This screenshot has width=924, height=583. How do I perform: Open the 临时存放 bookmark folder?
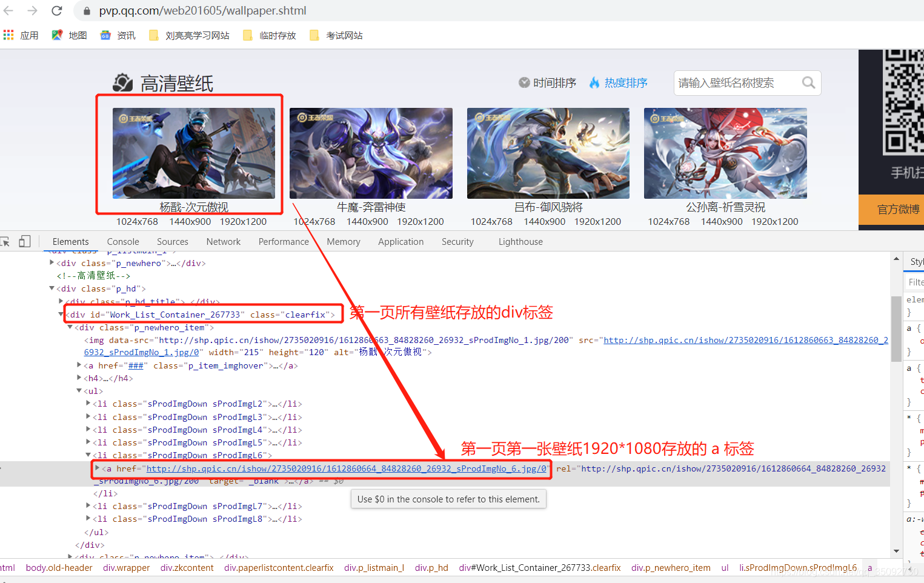tap(269, 35)
